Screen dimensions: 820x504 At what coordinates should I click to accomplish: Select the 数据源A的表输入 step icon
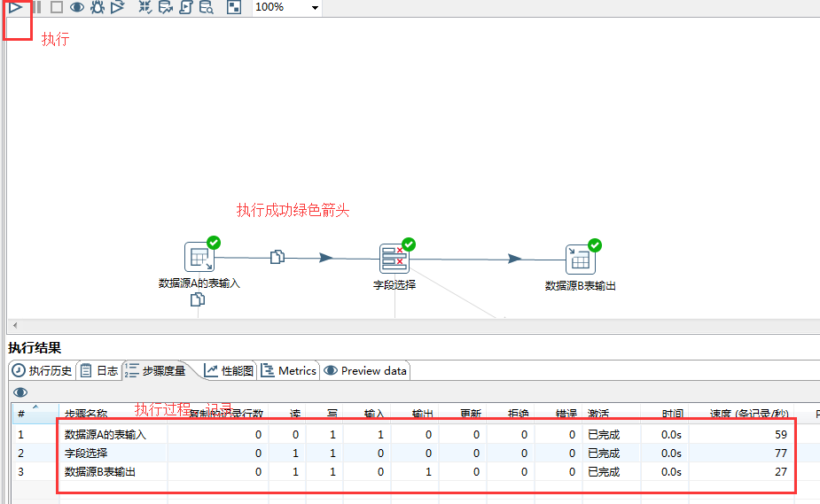199,257
